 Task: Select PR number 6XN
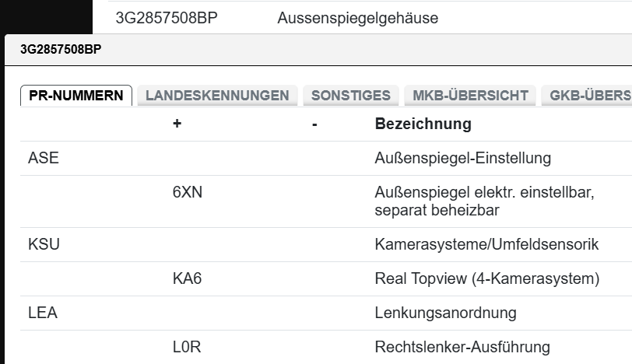pyautogui.click(x=188, y=192)
